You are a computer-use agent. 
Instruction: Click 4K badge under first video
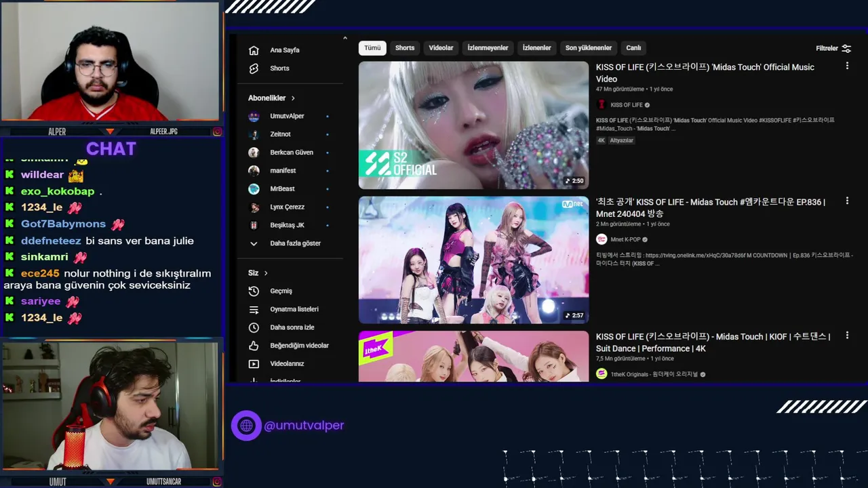(x=601, y=140)
